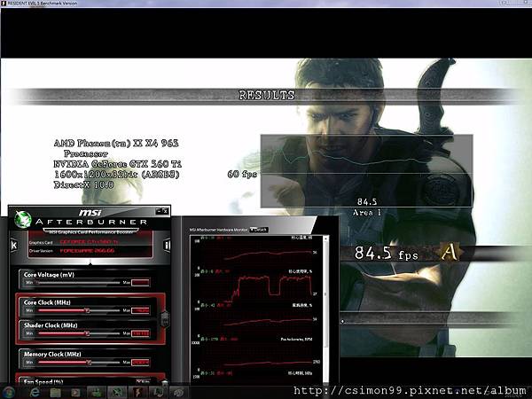Select the Core Clock value field
Screen dimensions: 532x399
140,311
